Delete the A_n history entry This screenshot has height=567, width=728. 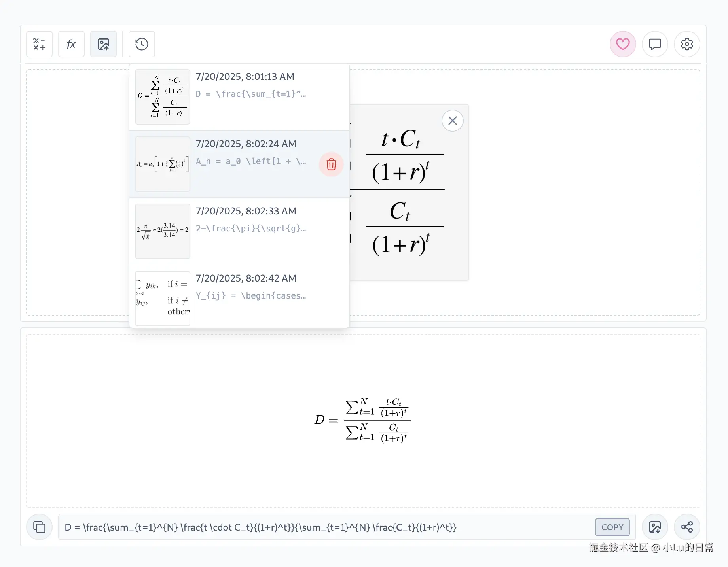point(331,164)
